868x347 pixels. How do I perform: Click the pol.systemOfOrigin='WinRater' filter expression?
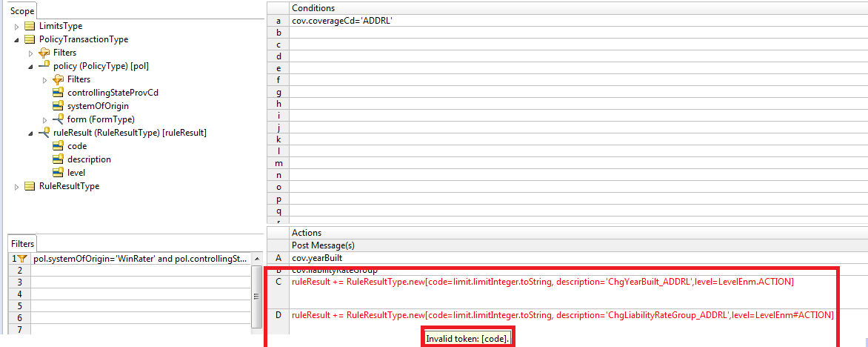[140, 258]
